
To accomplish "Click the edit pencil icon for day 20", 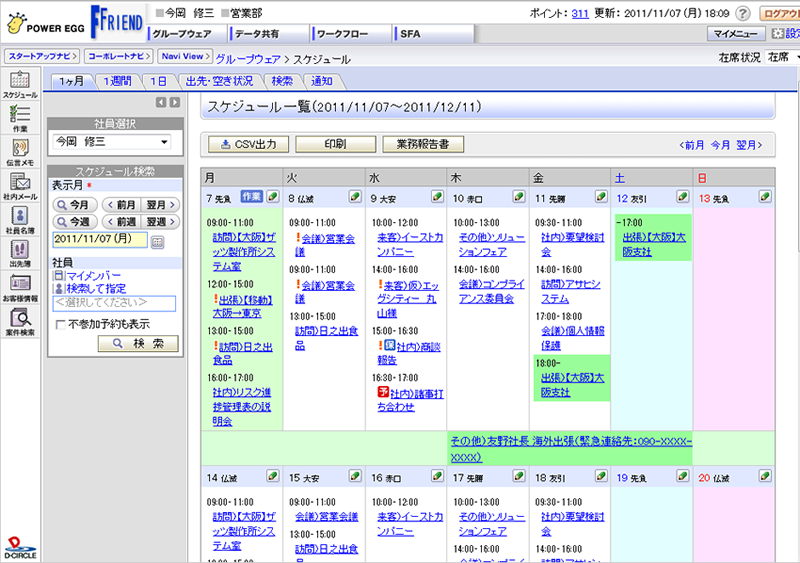I will 765,476.
